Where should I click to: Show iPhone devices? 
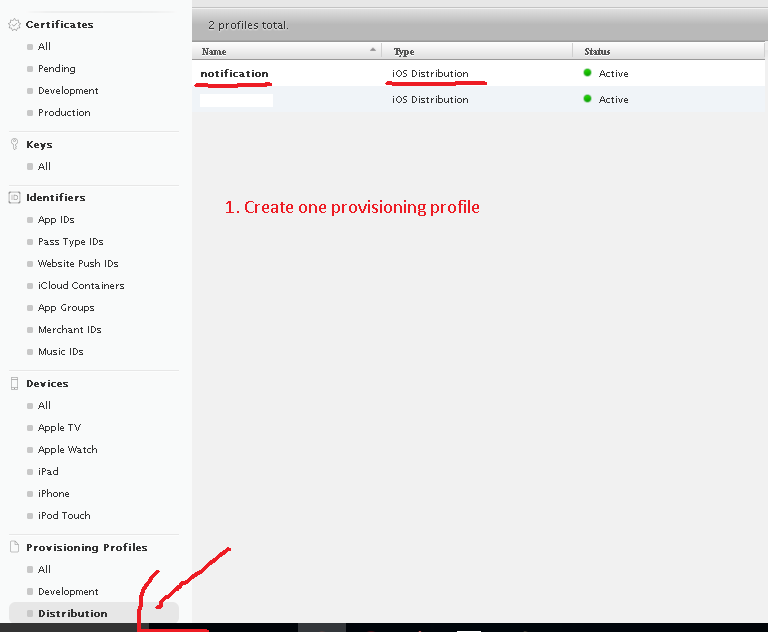(x=54, y=494)
